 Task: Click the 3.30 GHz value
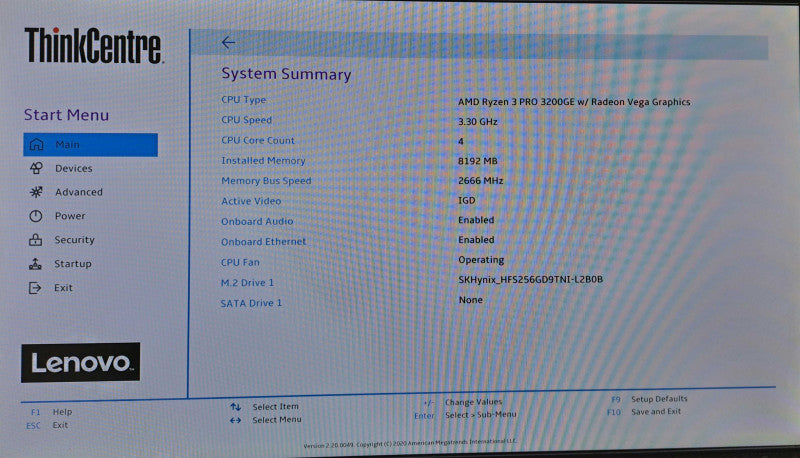coord(478,122)
